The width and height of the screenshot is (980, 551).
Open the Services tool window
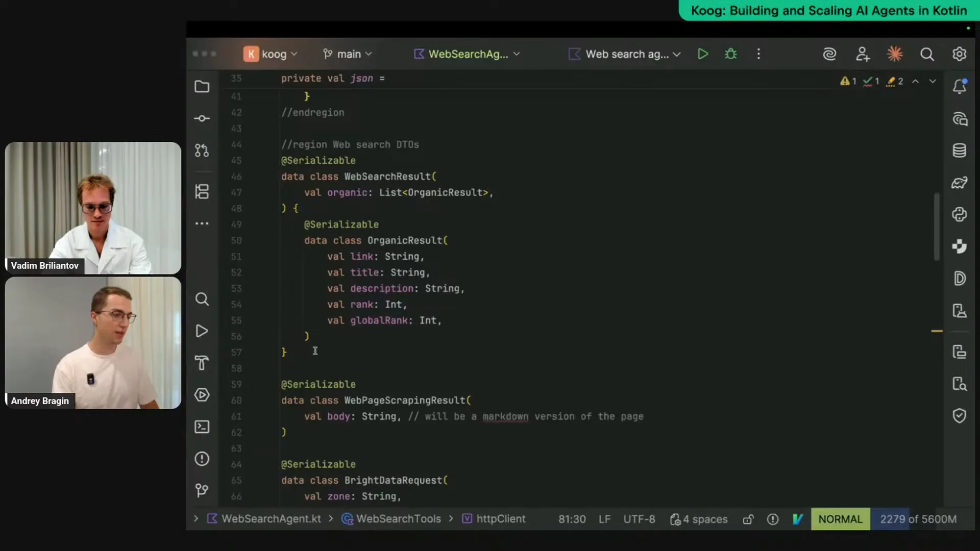(202, 395)
